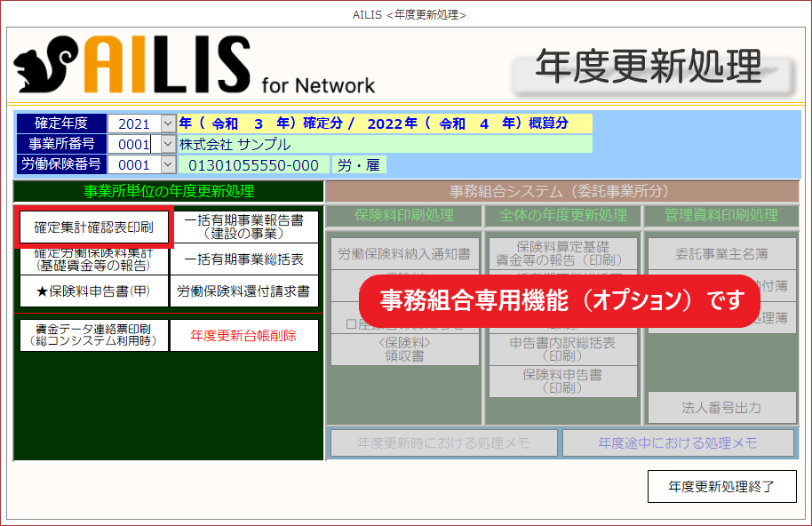Viewport: 812px width, 526px height.
Task: Open 年度更新時における処理メモ
Action: (443, 442)
